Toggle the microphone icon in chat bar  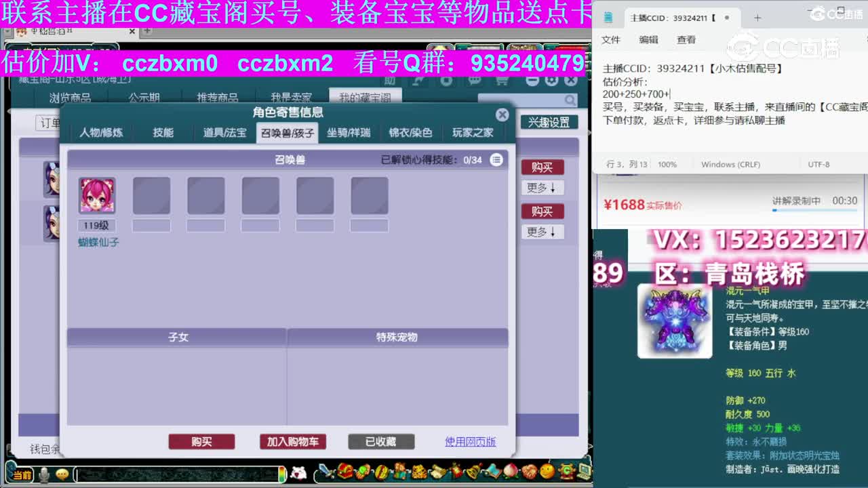pyautogui.click(x=45, y=475)
